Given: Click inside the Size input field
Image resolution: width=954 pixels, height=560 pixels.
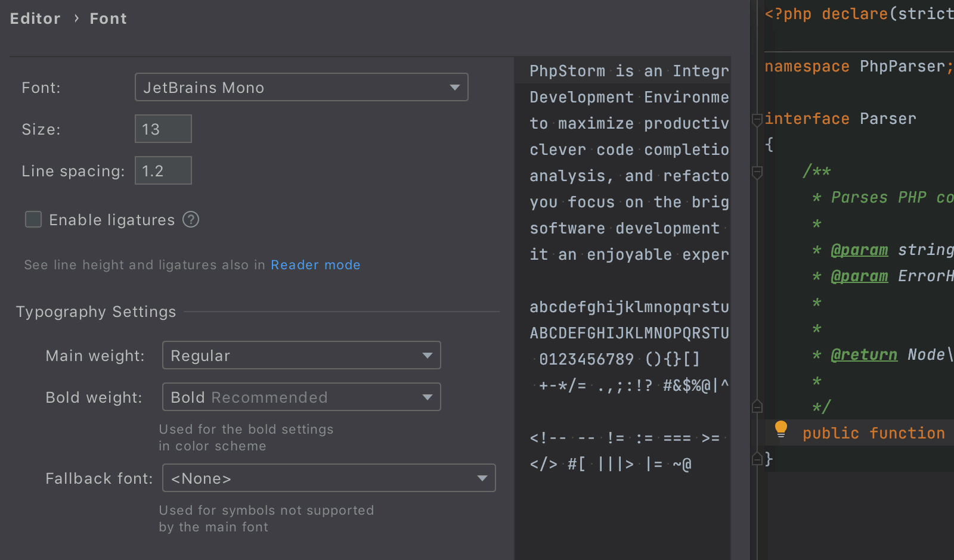Looking at the screenshot, I should 163,129.
